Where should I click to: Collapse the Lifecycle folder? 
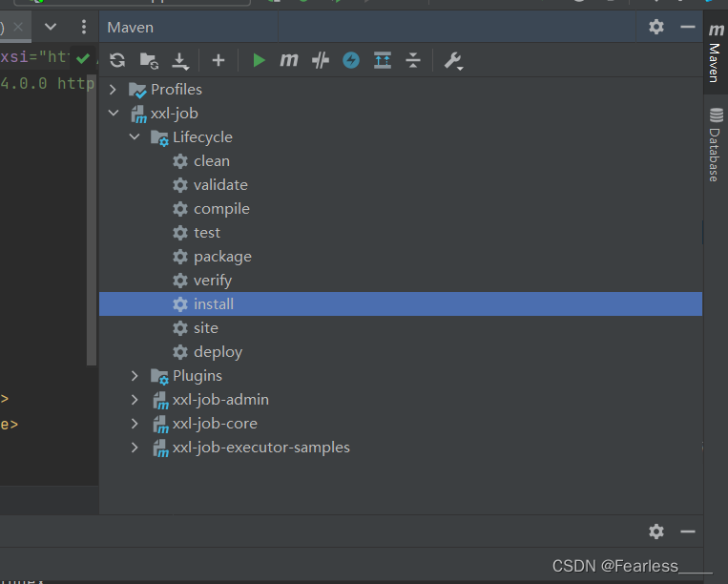coord(135,137)
